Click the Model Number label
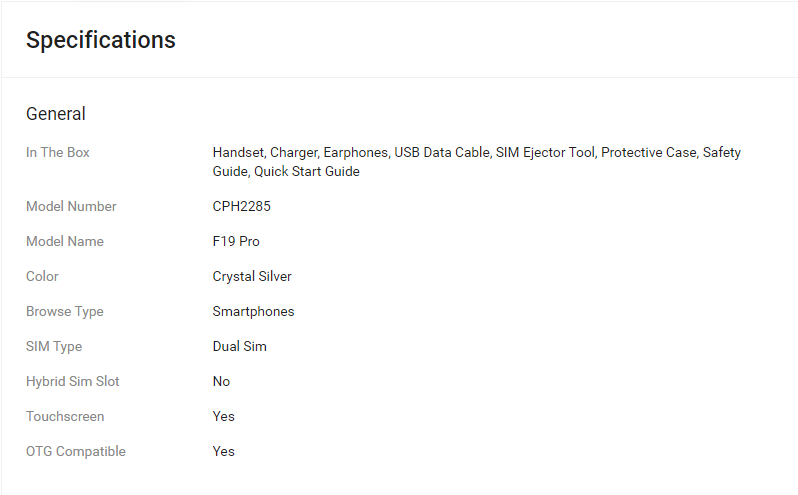 (71, 206)
